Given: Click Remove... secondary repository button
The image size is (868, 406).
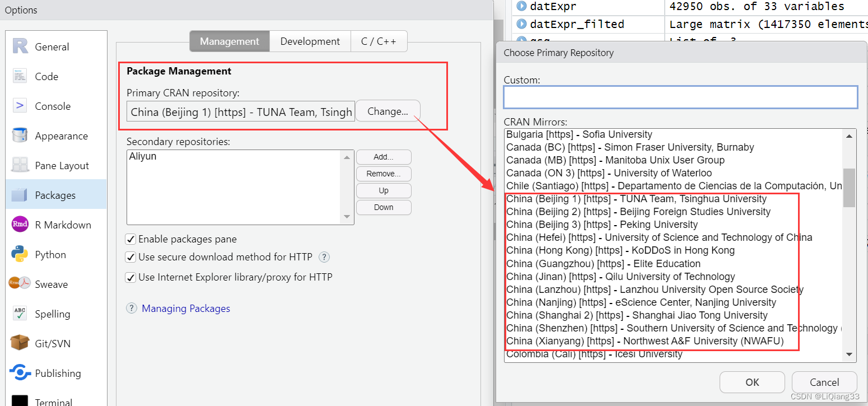Looking at the screenshot, I should [x=384, y=174].
